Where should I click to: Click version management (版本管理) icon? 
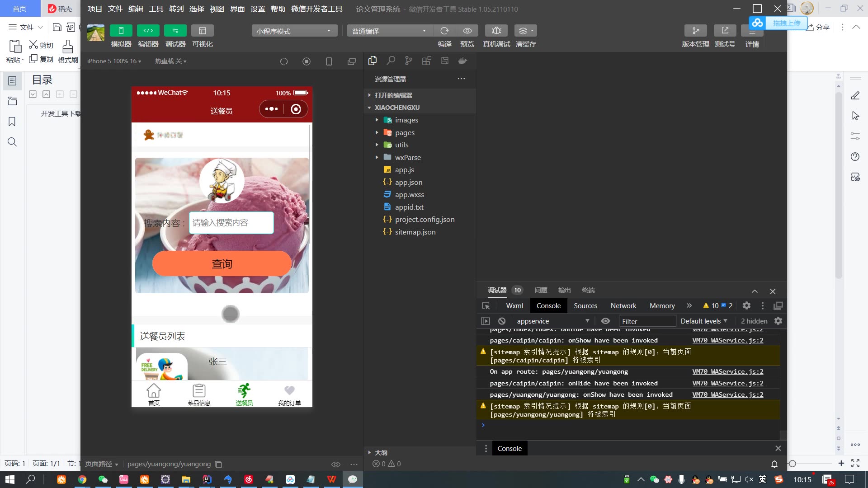[695, 31]
